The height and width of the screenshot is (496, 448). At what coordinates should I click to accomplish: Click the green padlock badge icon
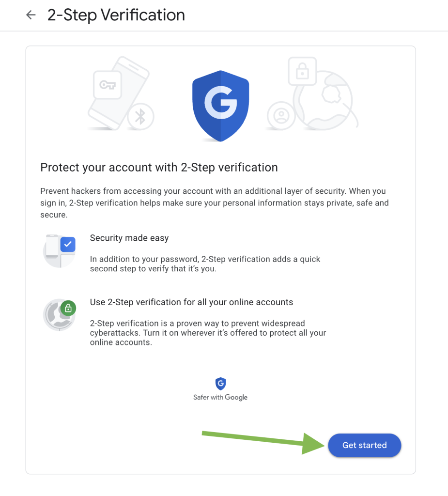coord(68,308)
